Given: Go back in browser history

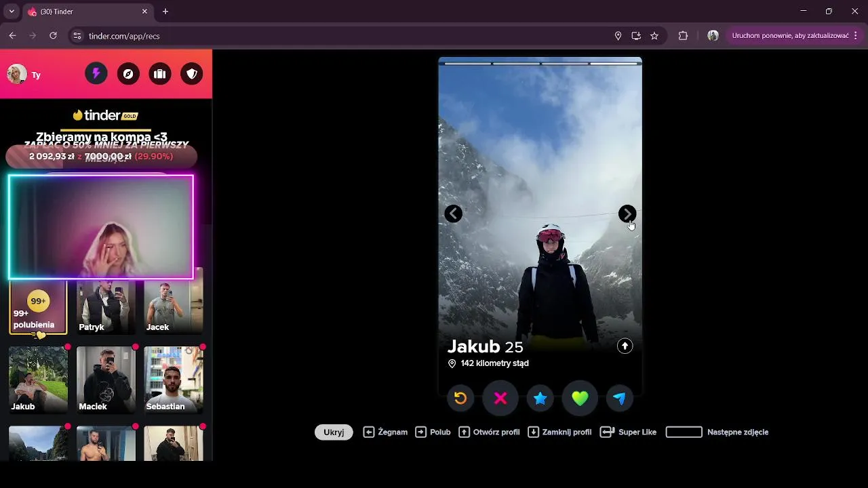Looking at the screenshot, I should point(12,36).
